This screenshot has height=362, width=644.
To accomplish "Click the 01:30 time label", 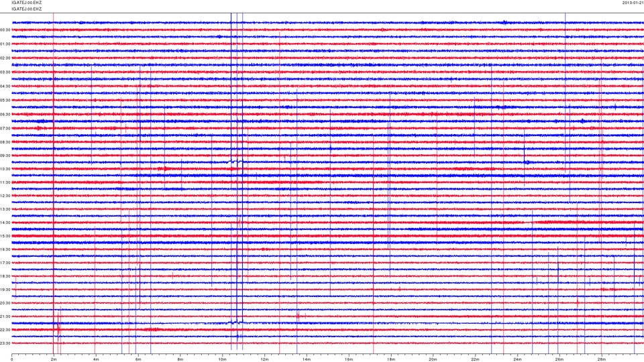I will [x=5, y=44].
